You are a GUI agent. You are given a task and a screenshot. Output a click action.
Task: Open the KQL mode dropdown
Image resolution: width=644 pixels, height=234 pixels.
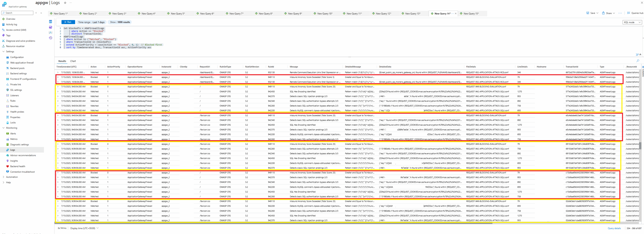[632, 22]
